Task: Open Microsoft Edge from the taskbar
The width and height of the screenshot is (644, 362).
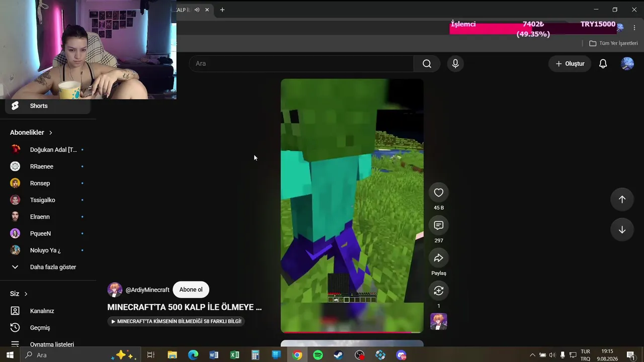Action: (193, 355)
